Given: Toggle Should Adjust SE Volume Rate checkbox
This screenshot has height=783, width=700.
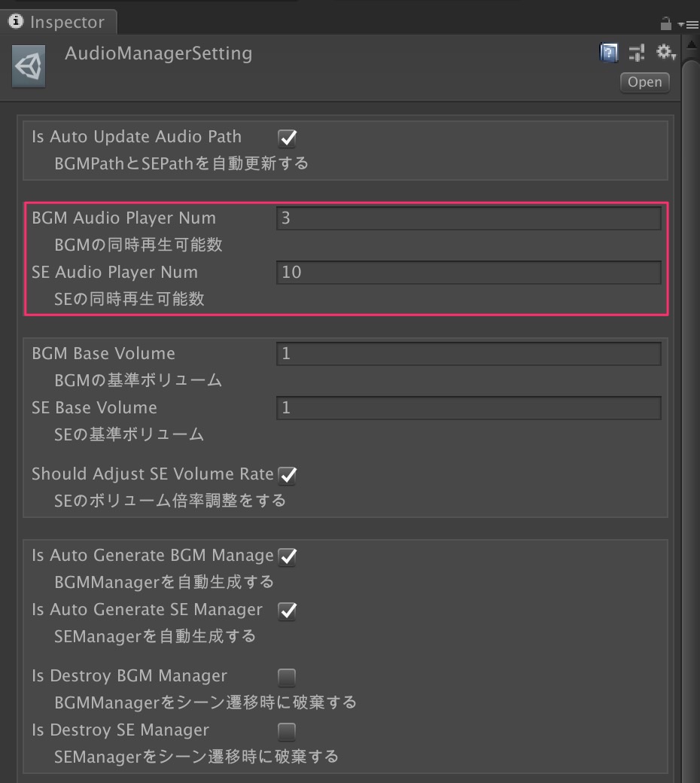Looking at the screenshot, I should (287, 475).
